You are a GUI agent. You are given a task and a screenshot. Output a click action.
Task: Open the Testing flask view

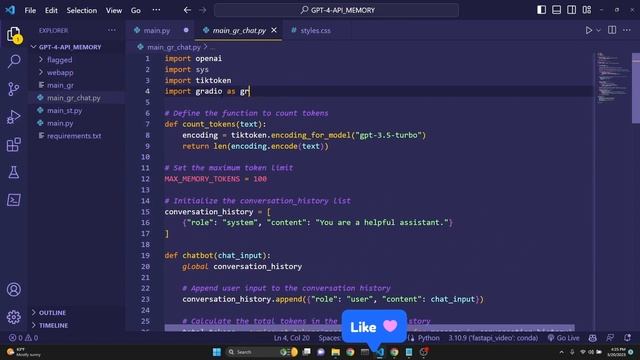point(14,172)
